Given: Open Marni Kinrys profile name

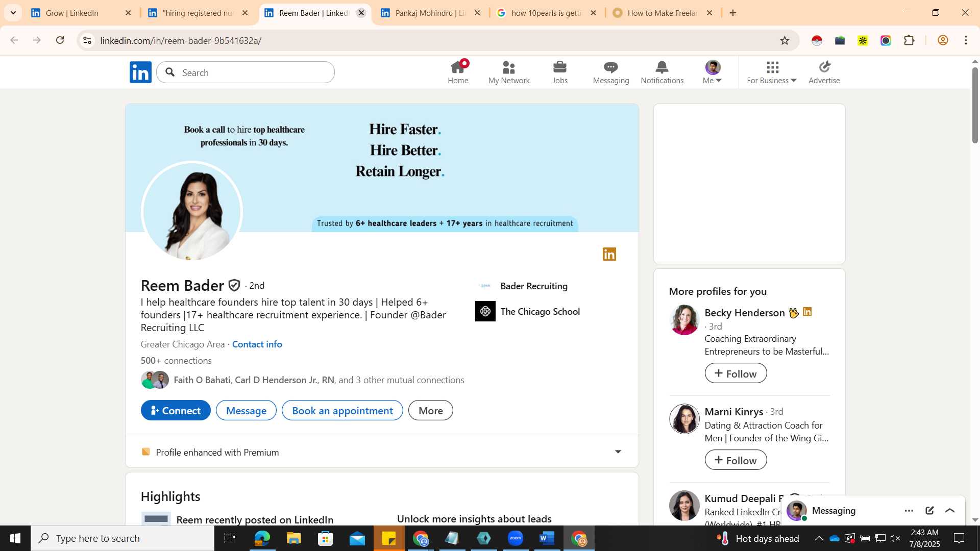Looking at the screenshot, I should pyautogui.click(x=733, y=412).
